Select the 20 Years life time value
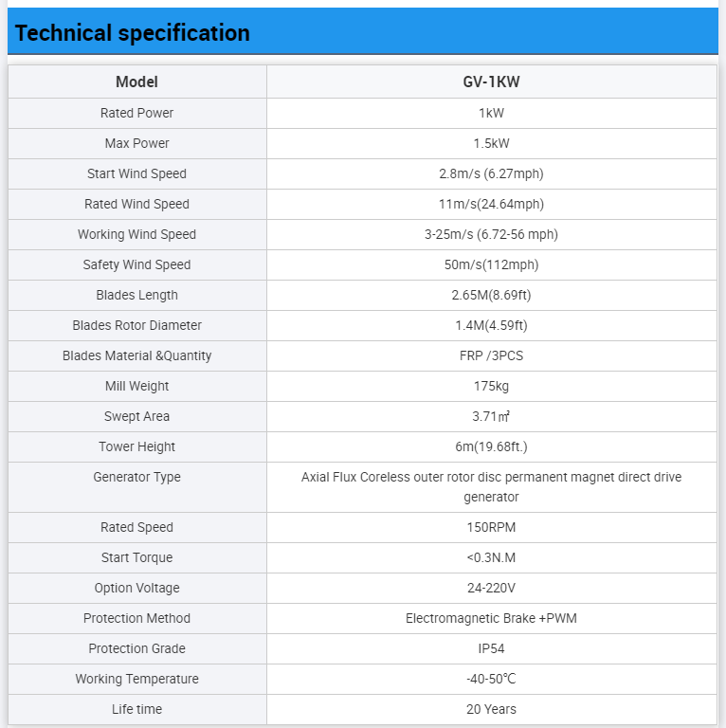The height and width of the screenshot is (728, 726). click(x=491, y=709)
